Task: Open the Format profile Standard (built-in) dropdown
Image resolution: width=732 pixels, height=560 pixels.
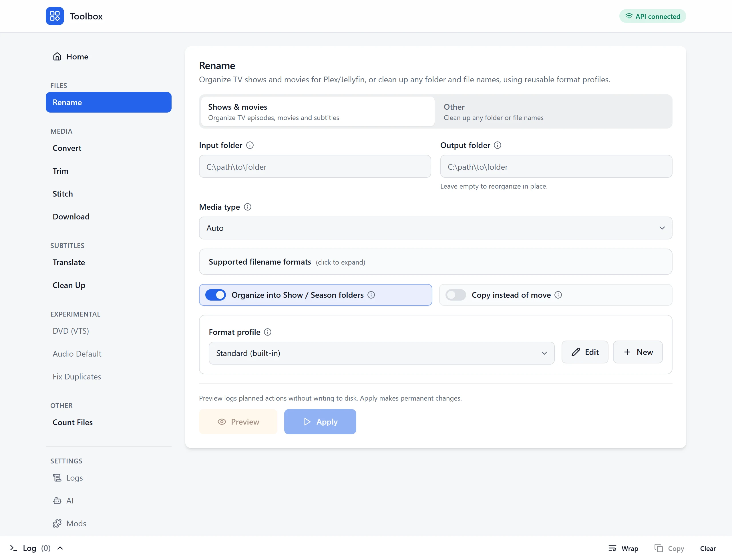Action: click(x=381, y=353)
